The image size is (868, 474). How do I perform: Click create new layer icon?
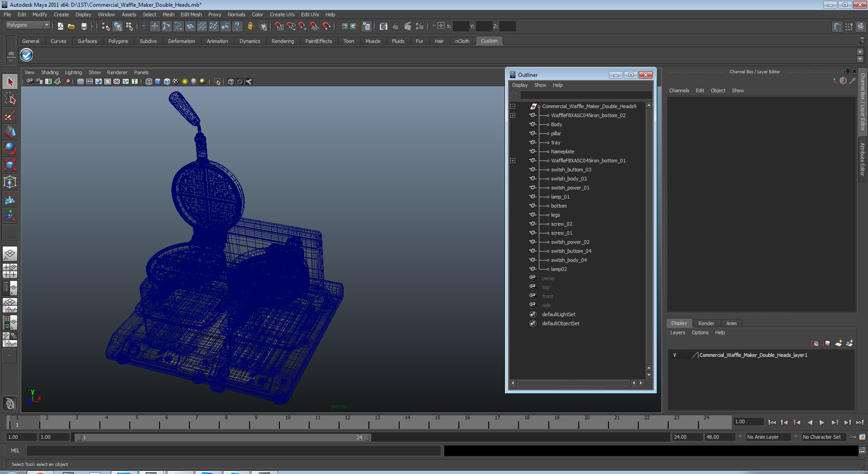tap(839, 343)
